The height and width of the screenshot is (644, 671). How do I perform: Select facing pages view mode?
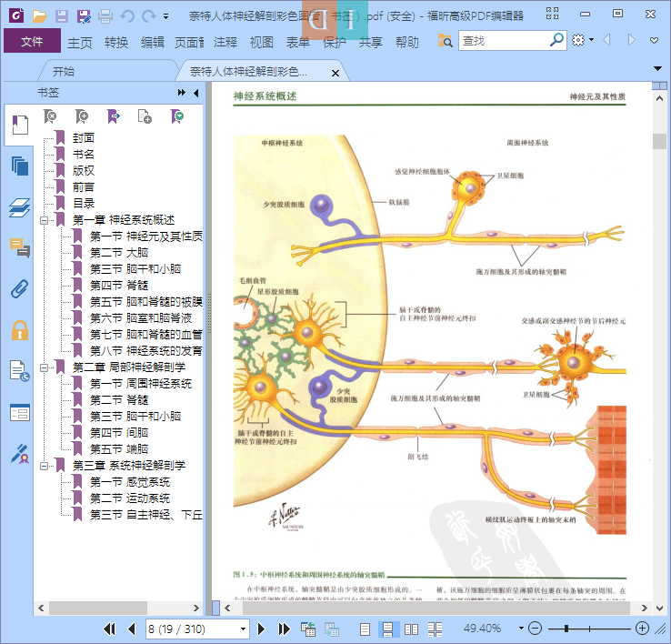tap(411, 629)
